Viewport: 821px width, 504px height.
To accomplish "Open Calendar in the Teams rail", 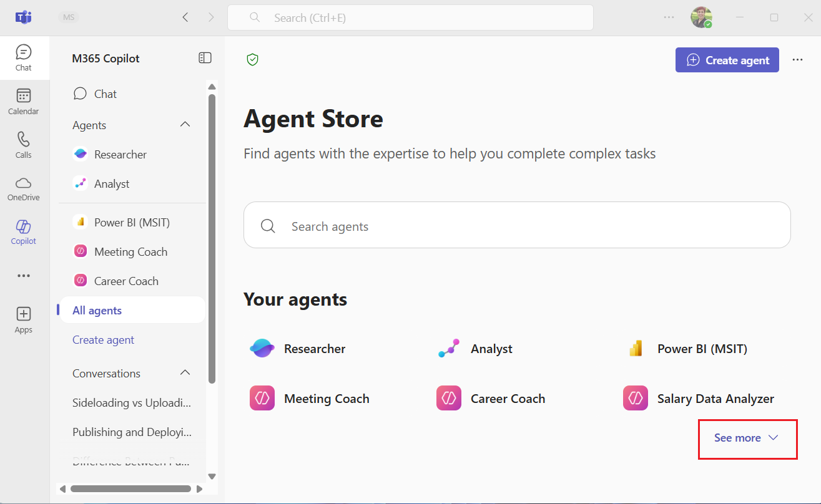I will 24,102.
